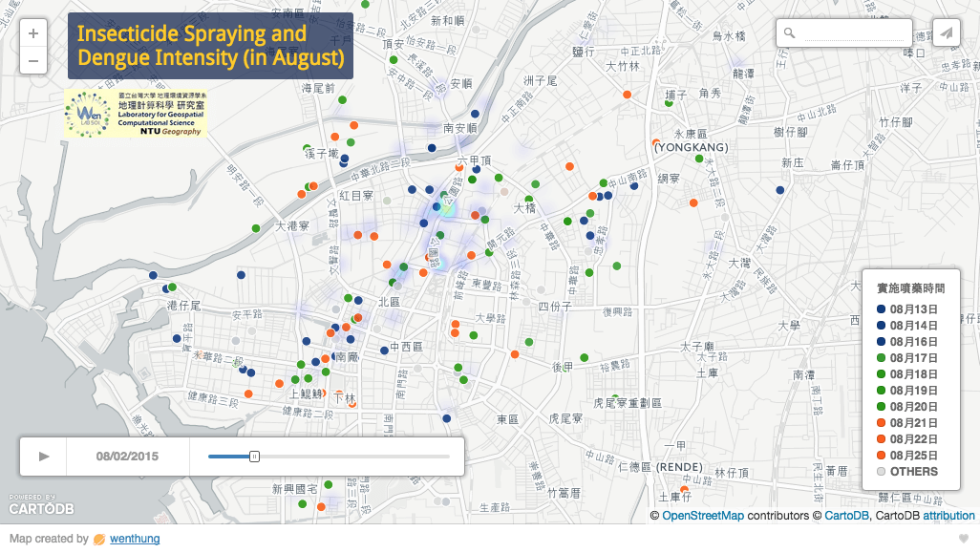Click the NTU Geography lab logo
Screen dimensions: 980x553
[136, 113]
